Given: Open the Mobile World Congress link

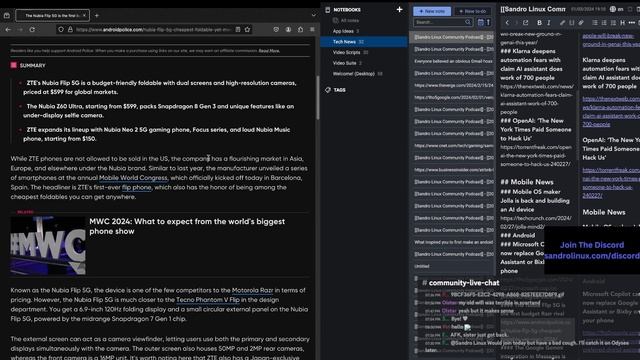Looking at the screenshot, I should (133, 178).
